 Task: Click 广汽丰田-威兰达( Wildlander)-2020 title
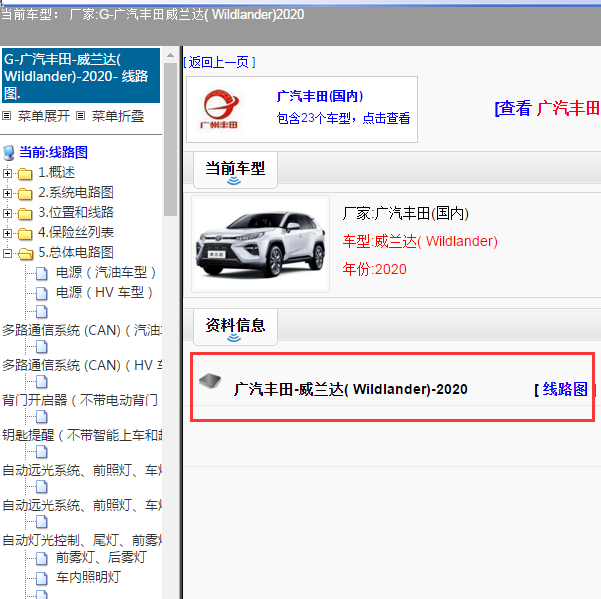351,389
